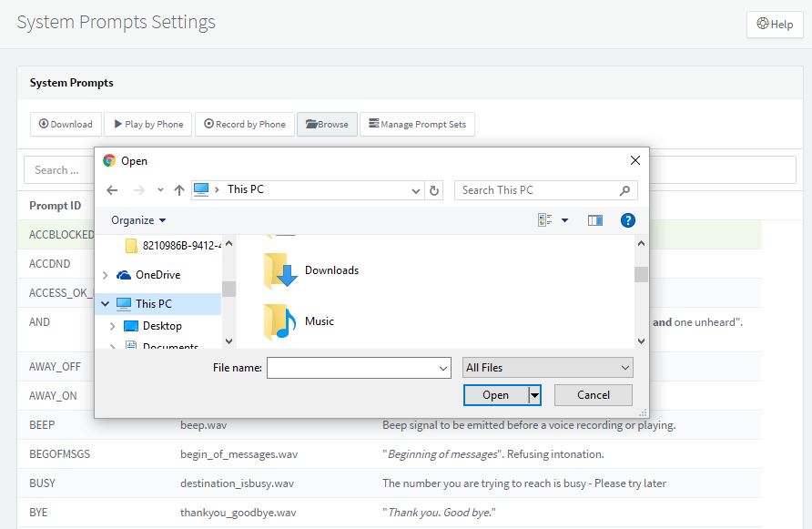This screenshot has width=812, height=529.
Task: Click file list scroll up arrow
Action: pos(641,243)
